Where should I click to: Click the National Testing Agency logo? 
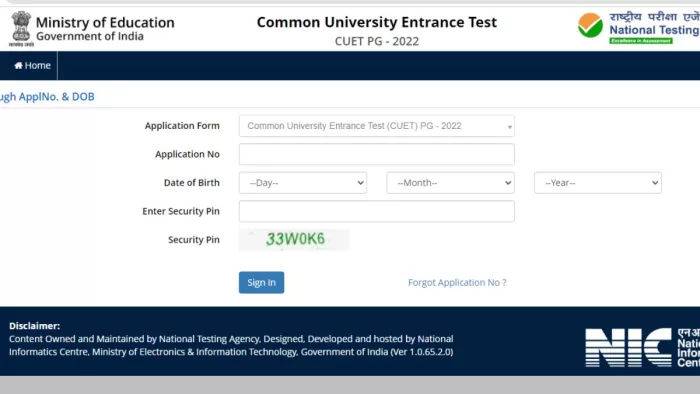pos(638,28)
